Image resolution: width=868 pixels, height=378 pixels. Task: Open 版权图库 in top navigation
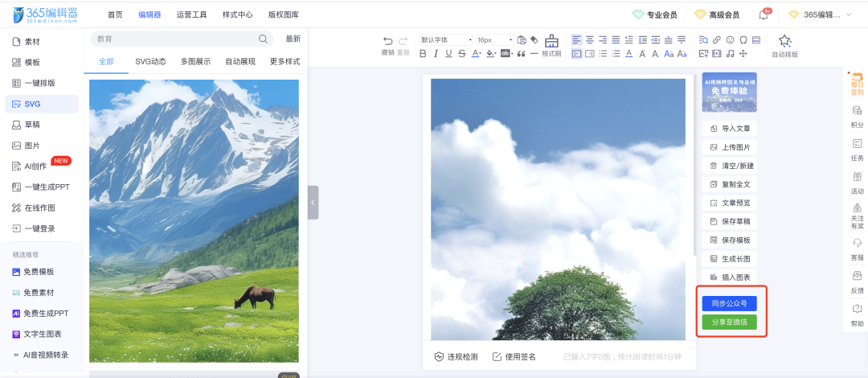click(x=284, y=15)
